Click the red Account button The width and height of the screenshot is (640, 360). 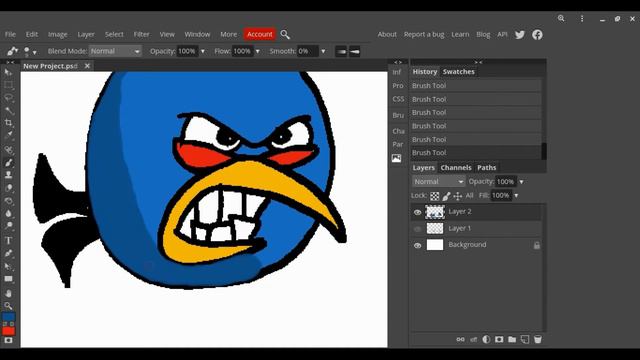260,34
